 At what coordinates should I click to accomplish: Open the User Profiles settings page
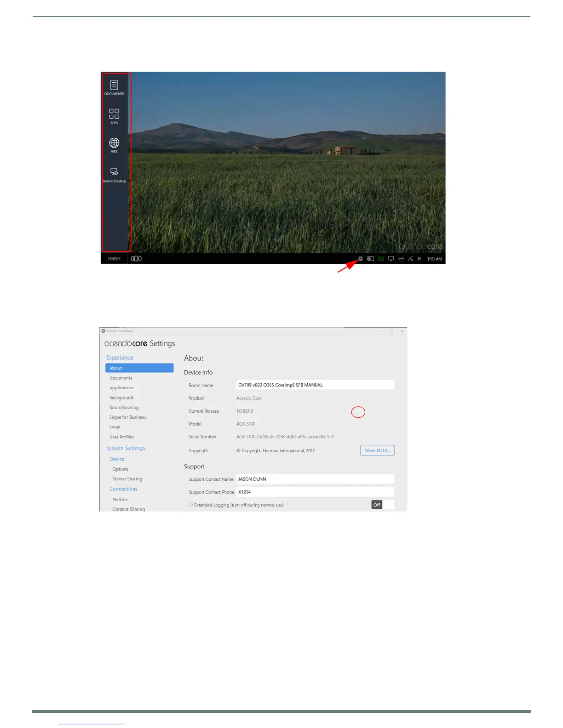coord(122,437)
